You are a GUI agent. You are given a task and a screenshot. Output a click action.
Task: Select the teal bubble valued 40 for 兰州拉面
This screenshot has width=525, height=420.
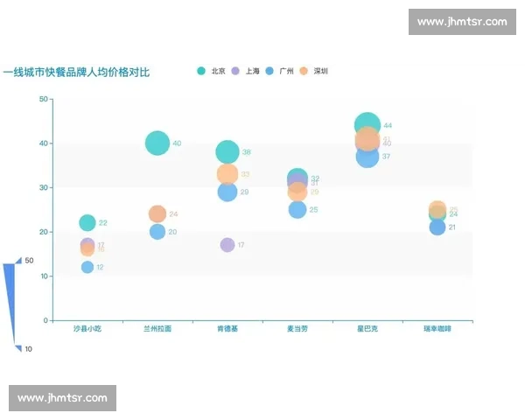pyautogui.click(x=157, y=143)
